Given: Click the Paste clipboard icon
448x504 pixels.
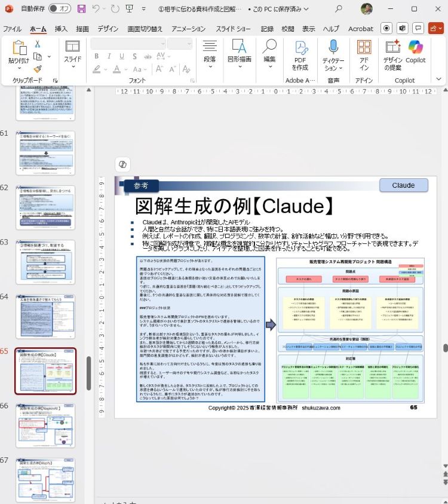Looking at the screenshot, I should click(19, 48).
